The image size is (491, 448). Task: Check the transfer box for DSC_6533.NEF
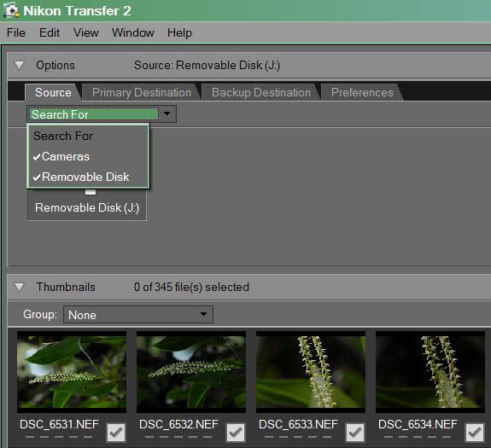(x=355, y=433)
